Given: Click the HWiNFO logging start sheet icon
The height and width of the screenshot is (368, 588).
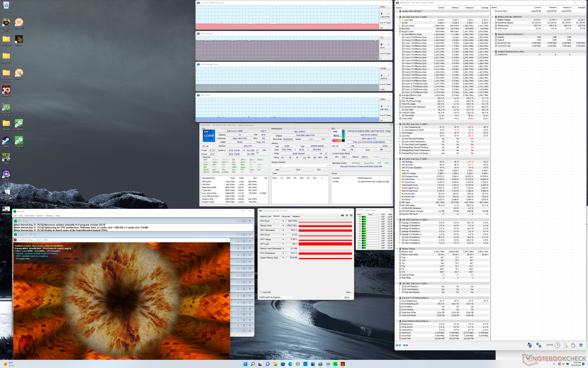Looking at the screenshot, I should coord(565,345).
